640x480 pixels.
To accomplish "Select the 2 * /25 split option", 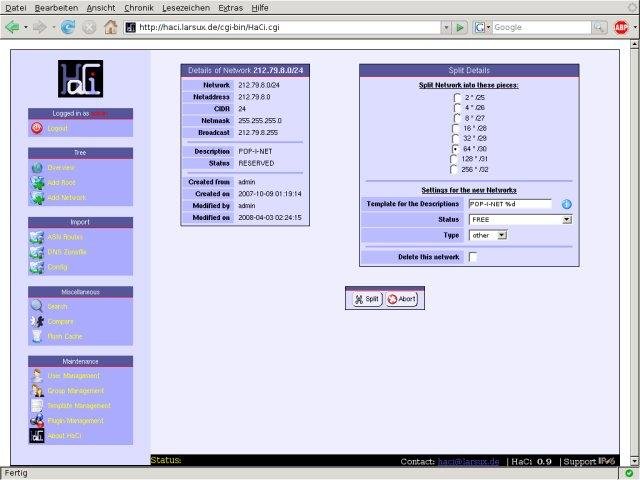I will click(457, 98).
